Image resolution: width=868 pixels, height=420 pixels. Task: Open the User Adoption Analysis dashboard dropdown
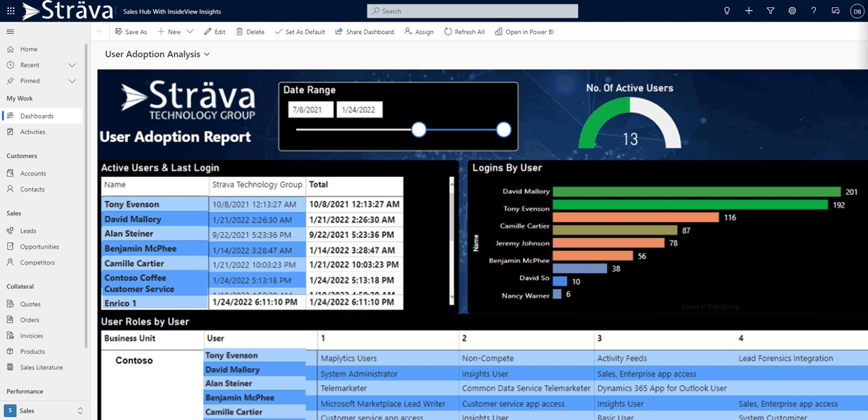(x=207, y=54)
